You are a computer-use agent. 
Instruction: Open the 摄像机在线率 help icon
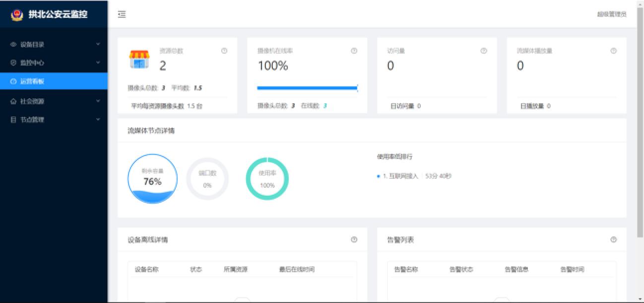[354, 50]
